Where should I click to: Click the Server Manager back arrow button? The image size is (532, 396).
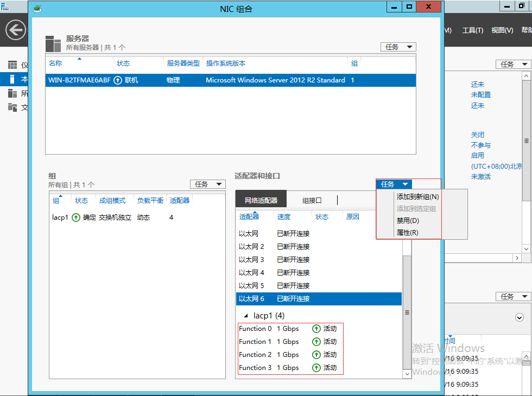click(x=16, y=30)
